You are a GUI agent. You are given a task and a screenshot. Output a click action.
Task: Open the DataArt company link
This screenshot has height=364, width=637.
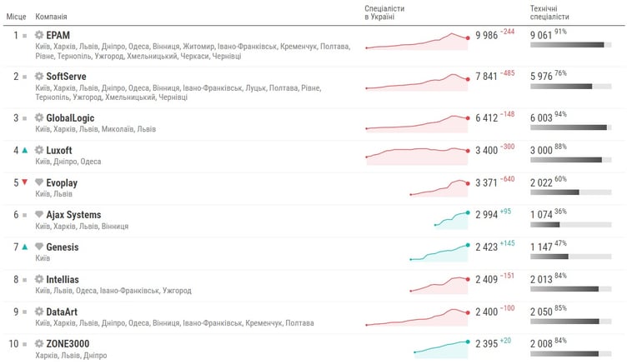(62, 312)
